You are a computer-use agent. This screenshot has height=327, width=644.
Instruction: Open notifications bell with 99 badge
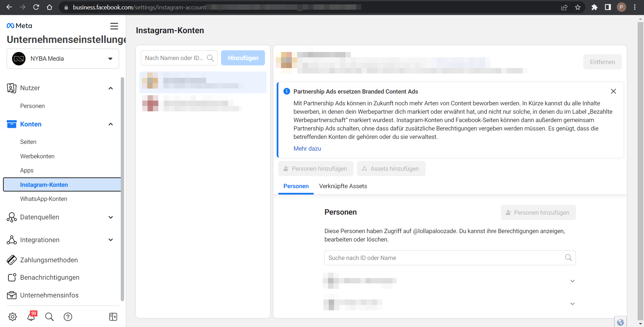click(x=32, y=316)
